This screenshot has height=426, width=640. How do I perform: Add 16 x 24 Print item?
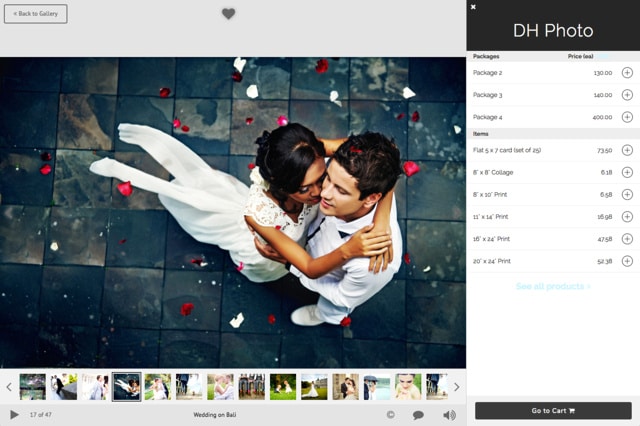point(627,239)
